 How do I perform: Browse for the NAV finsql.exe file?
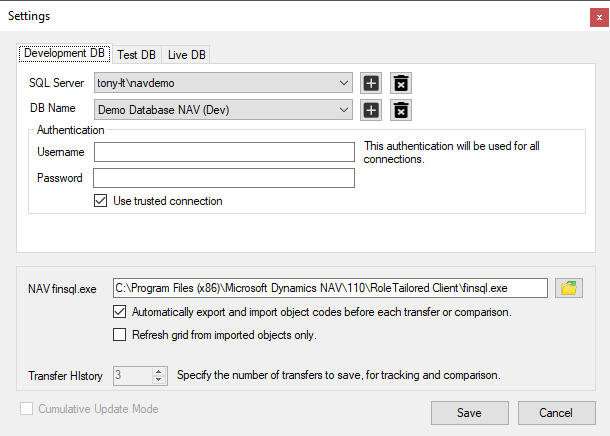pos(569,288)
